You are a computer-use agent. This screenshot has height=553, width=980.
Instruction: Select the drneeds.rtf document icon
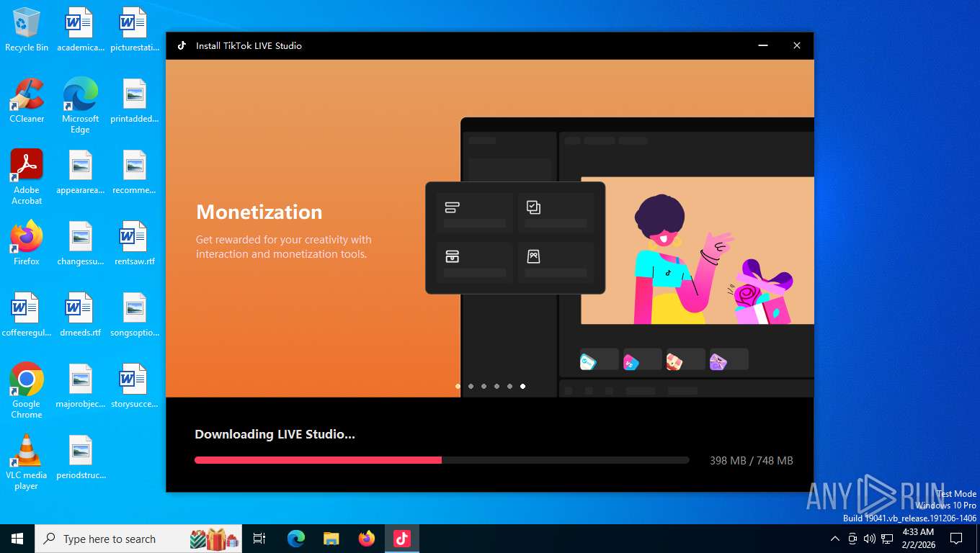tap(80, 315)
